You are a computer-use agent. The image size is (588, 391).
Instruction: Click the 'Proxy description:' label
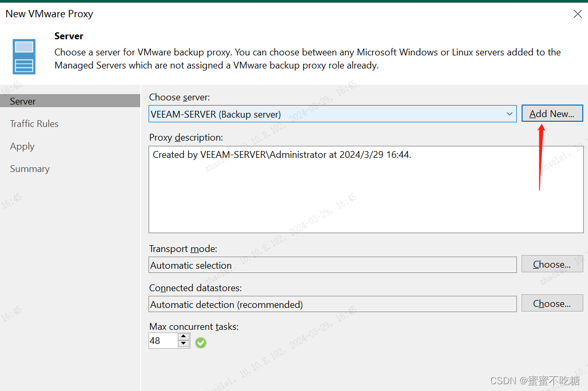186,137
